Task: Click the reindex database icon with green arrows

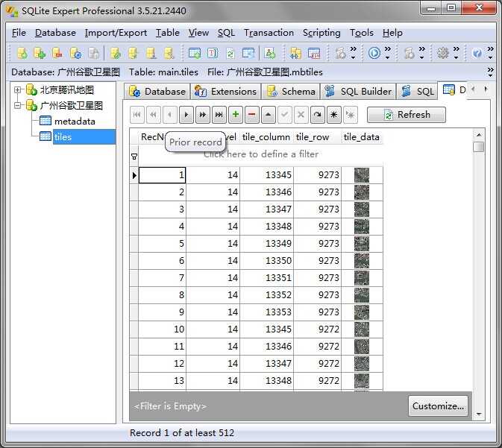Action: pos(116,53)
